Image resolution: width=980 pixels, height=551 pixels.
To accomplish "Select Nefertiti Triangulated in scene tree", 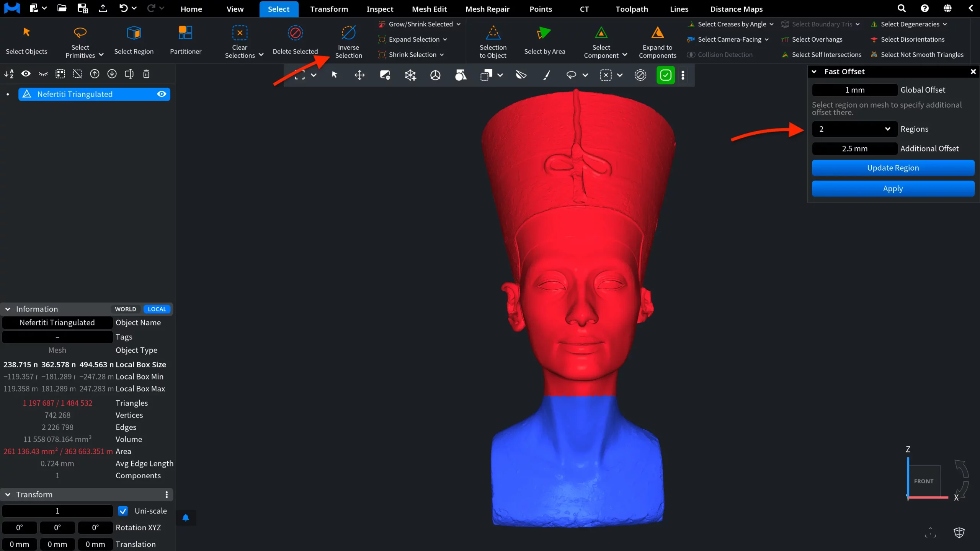I will [x=94, y=94].
